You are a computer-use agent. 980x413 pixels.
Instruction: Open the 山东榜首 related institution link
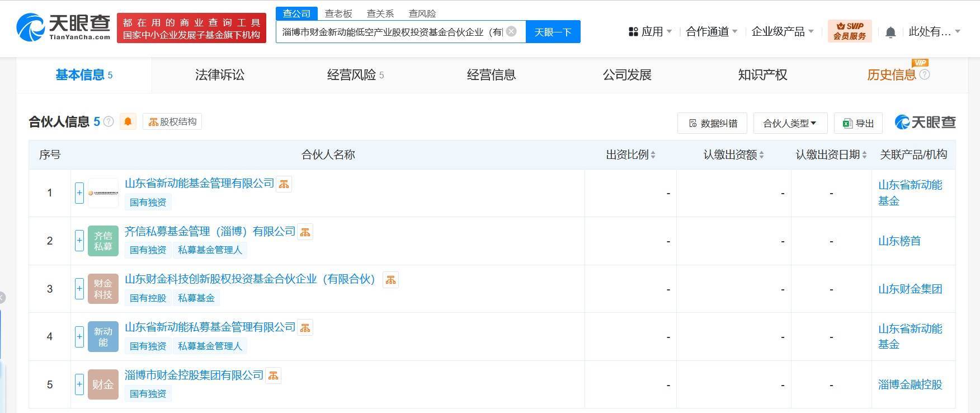pos(899,241)
